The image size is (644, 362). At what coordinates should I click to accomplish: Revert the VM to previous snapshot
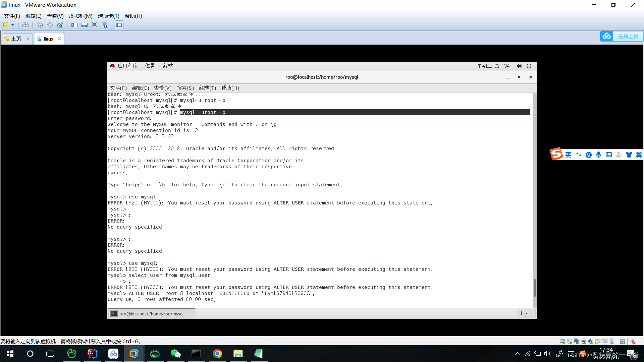coord(50,25)
